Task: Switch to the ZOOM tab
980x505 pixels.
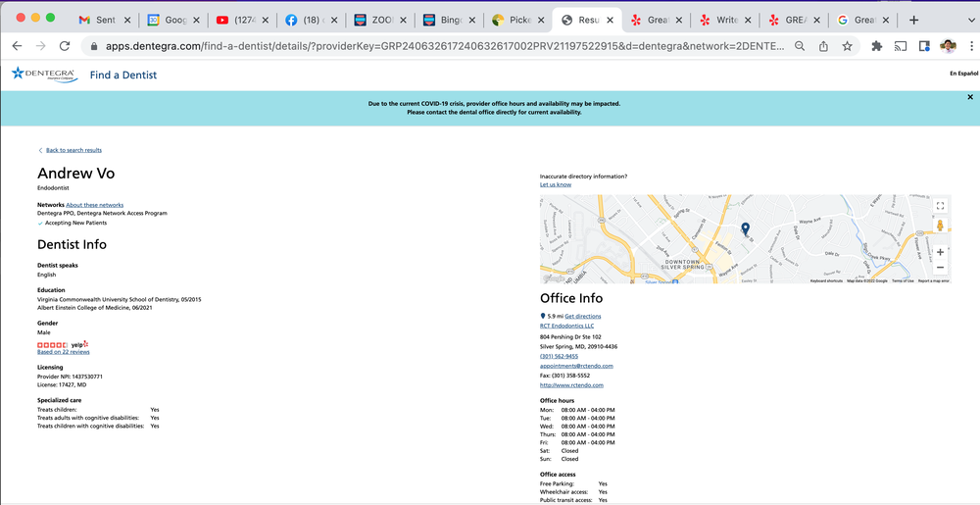Action: point(380,20)
